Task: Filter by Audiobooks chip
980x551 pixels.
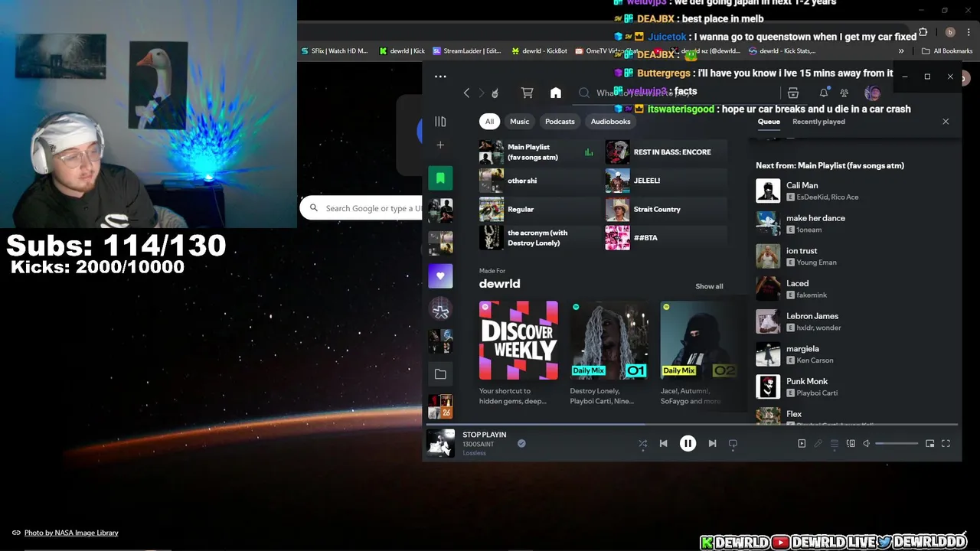Action: pos(610,121)
